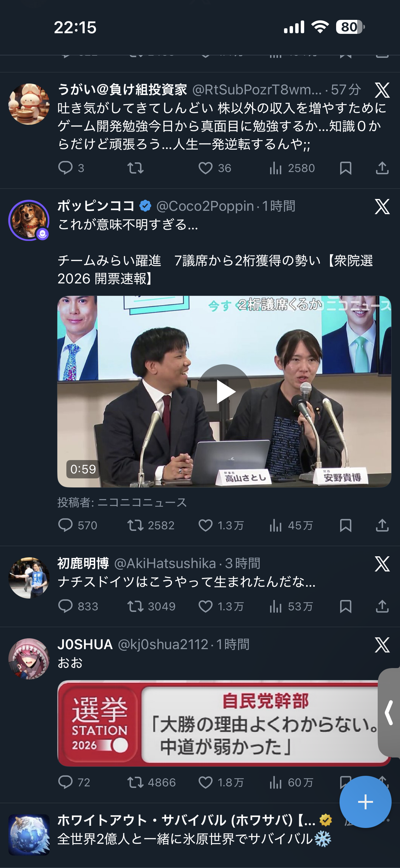
Task: Share the ポッピンココ post
Action: click(382, 525)
